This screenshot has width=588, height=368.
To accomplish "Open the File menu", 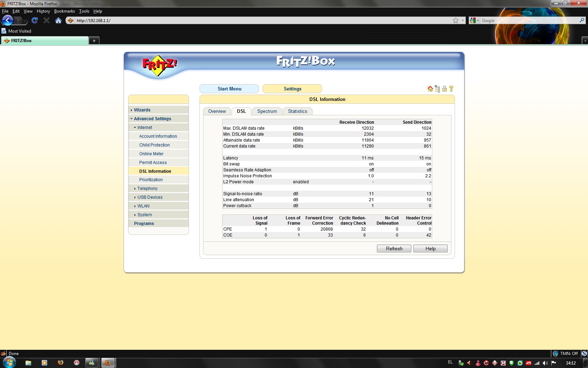I will pyautogui.click(x=5, y=11).
